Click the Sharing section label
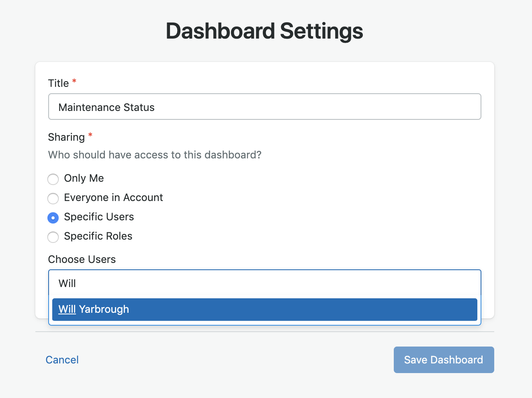Viewport: 532px width, 398px height. pos(66,137)
